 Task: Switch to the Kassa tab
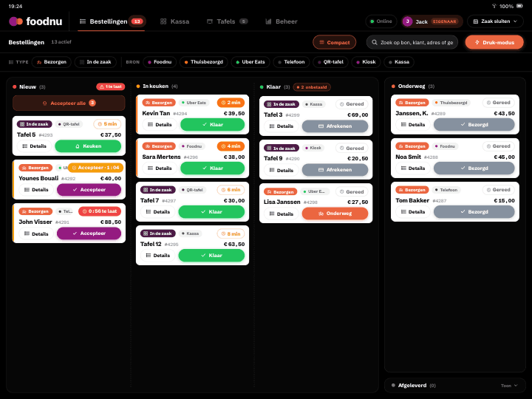pos(174,21)
